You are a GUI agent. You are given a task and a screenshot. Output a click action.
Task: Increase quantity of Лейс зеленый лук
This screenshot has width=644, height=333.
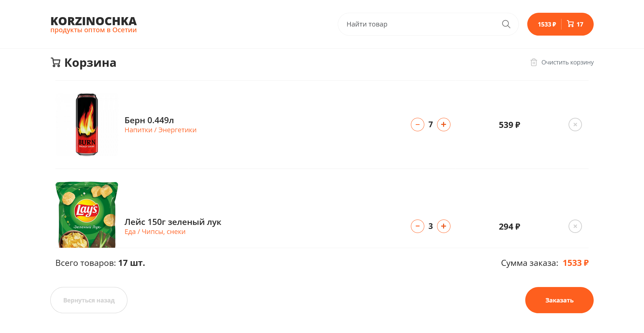443,226
